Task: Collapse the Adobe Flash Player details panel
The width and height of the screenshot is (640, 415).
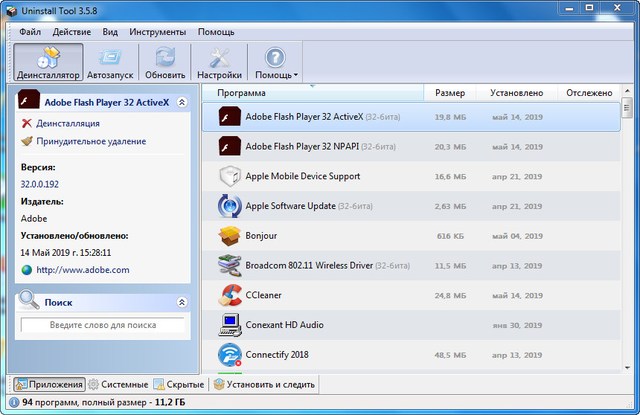Action: tap(181, 102)
